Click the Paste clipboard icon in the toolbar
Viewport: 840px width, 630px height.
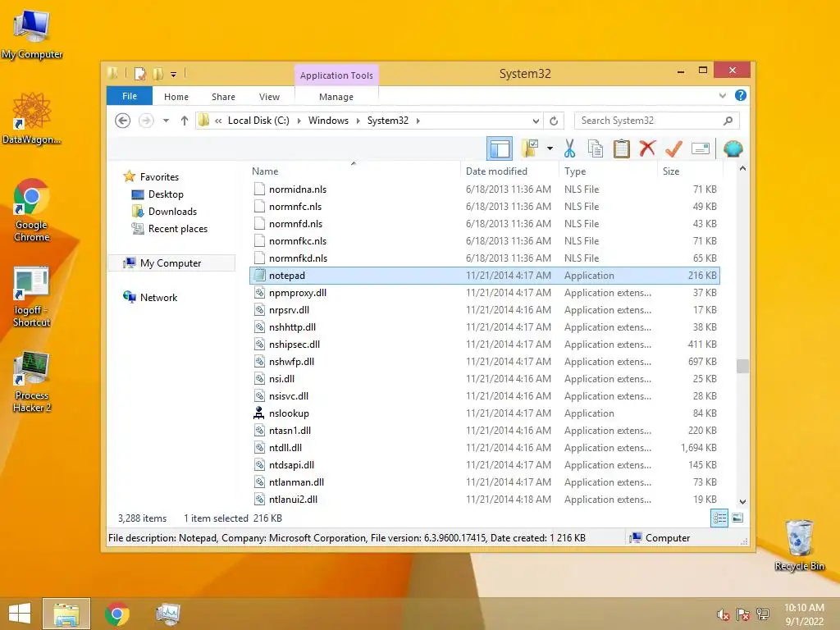[622, 148]
